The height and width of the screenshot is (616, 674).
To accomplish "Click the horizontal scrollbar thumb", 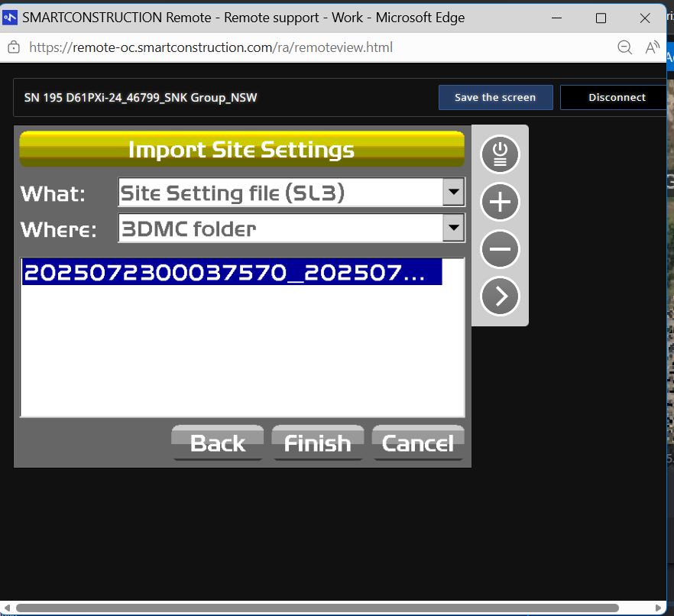I will [x=317, y=608].
